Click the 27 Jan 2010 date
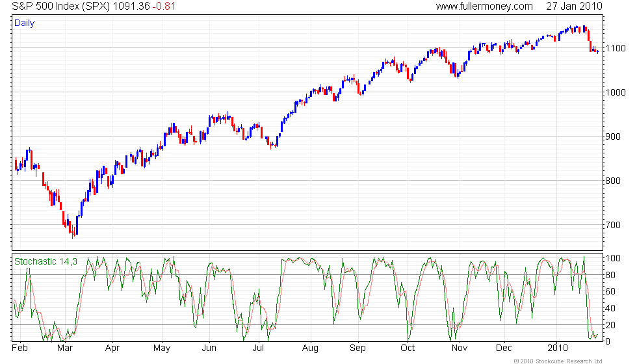Screen dimensions: 637x364 click(x=574, y=6)
